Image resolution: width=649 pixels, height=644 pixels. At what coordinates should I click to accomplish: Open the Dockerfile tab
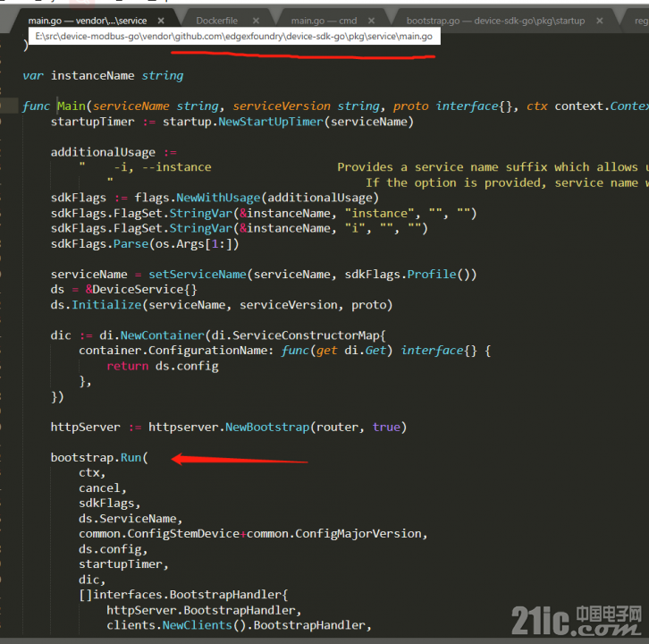point(216,21)
